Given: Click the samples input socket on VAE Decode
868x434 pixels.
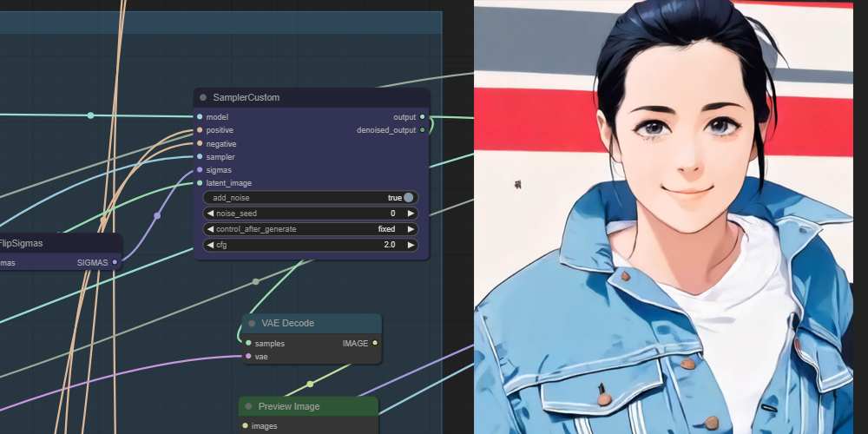Looking at the screenshot, I should [x=248, y=343].
